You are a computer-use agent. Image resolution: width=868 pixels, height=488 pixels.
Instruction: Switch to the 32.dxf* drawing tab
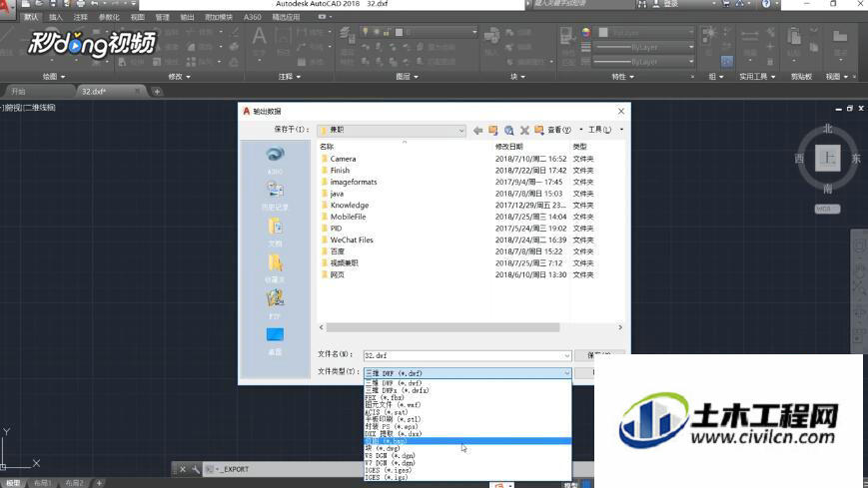coord(110,91)
